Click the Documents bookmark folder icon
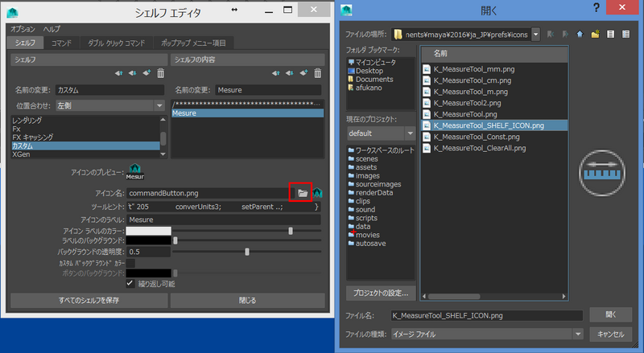This screenshot has width=644, height=353. (351, 80)
